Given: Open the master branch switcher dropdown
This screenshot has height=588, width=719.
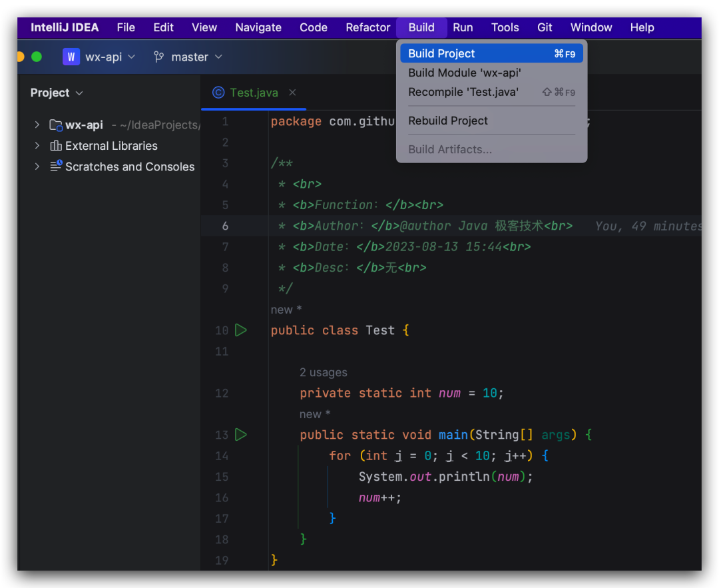Looking at the screenshot, I should point(218,57).
